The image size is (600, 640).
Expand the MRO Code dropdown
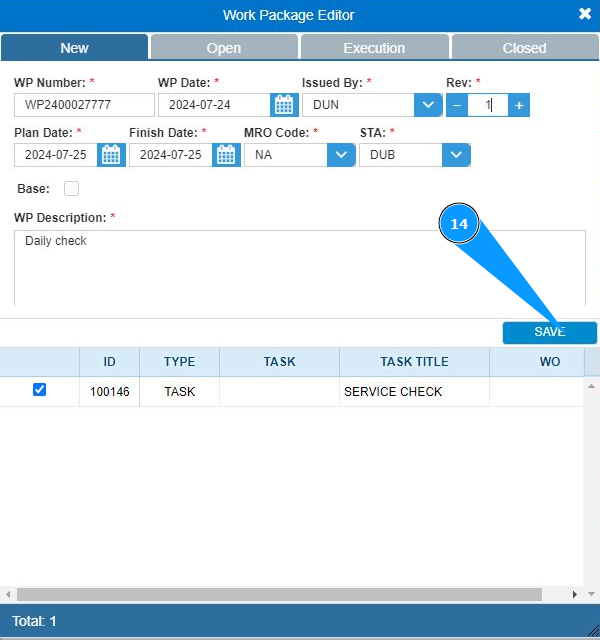341,155
